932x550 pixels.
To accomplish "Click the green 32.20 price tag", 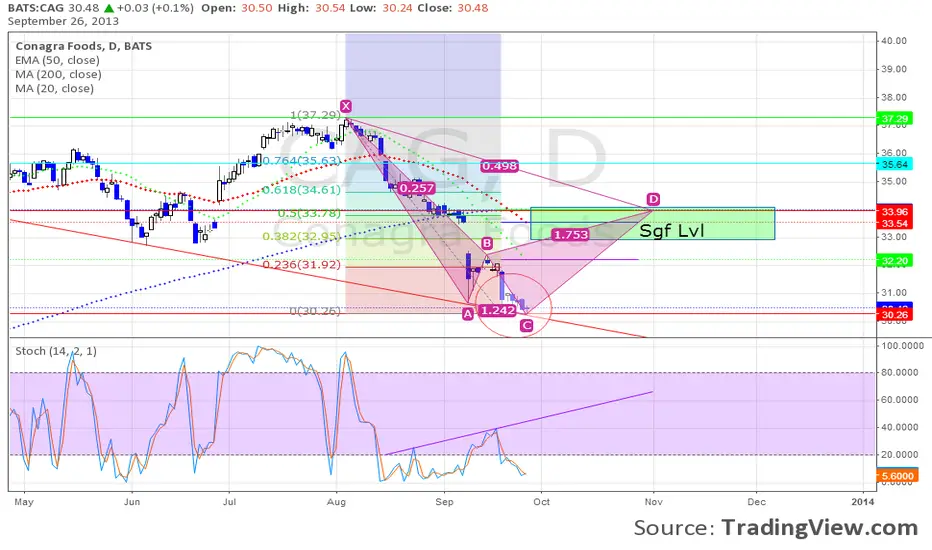I will [895, 261].
